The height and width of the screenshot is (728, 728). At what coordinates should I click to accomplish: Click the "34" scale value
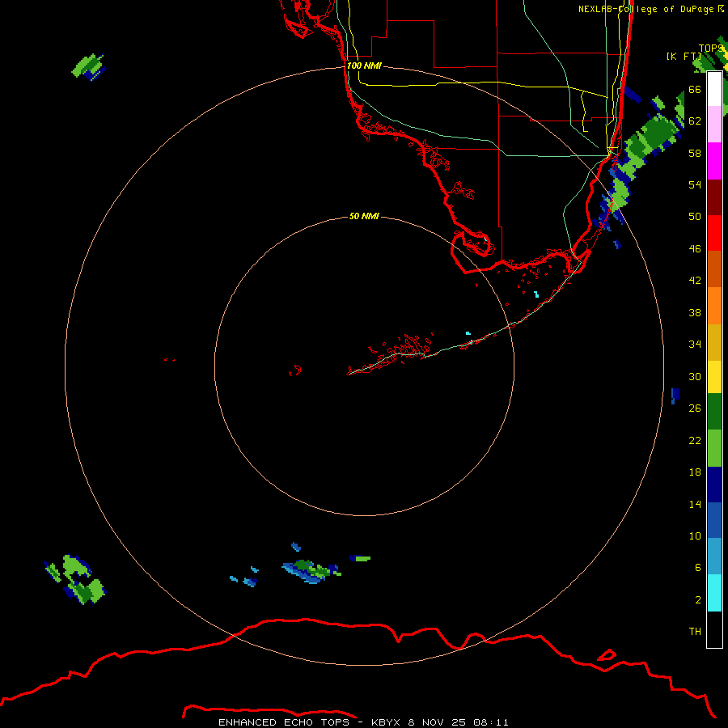695,345
